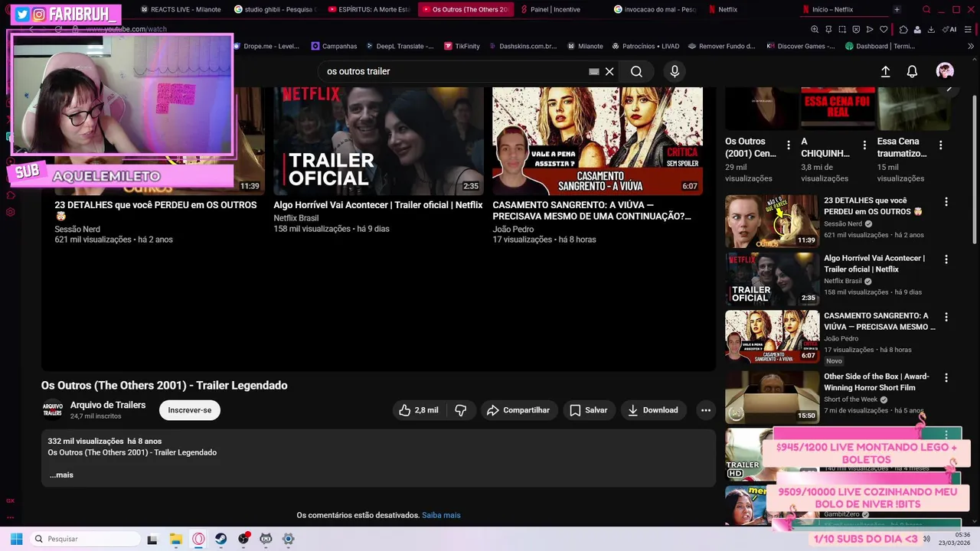Play Other Side of the Box thumbnail
This screenshot has height=551, width=980.
(772, 397)
